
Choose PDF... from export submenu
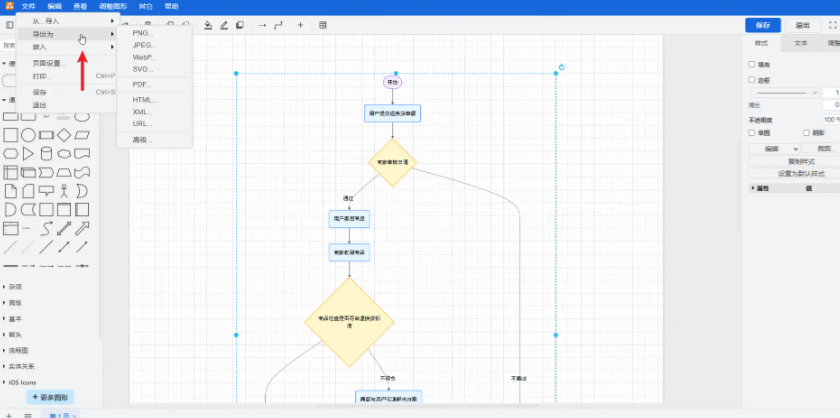[x=142, y=84]
